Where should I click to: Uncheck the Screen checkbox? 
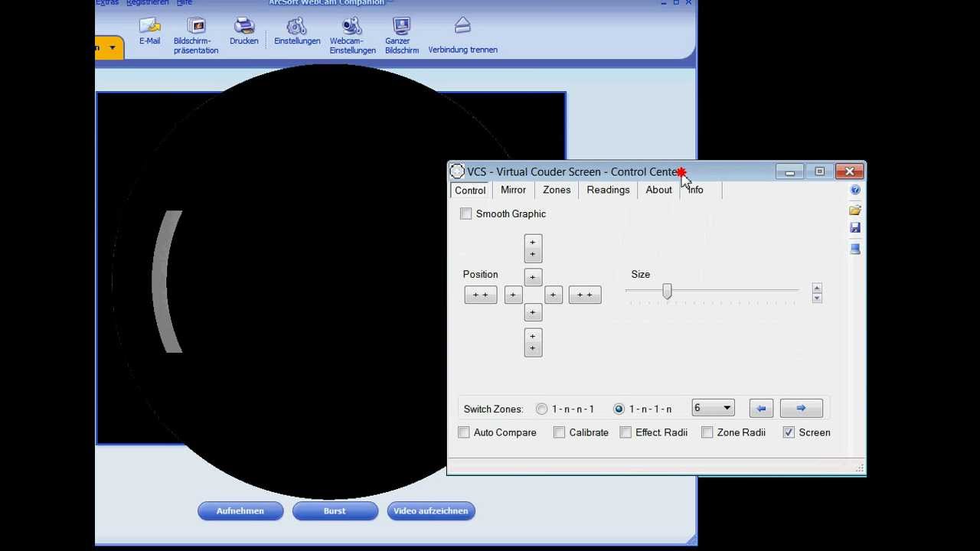tap(789, 432)
